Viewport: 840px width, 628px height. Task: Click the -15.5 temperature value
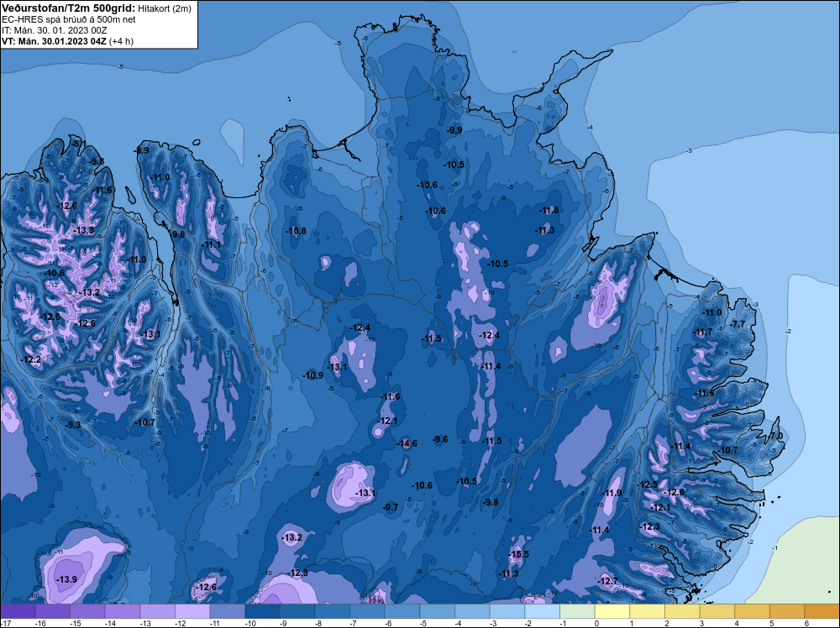pyautogui.click(x=518, y=554)
